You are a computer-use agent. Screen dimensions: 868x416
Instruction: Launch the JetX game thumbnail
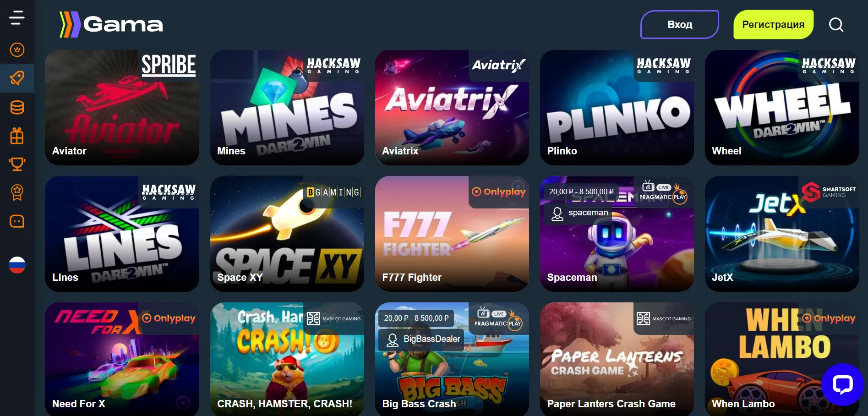tap(782, 234)
